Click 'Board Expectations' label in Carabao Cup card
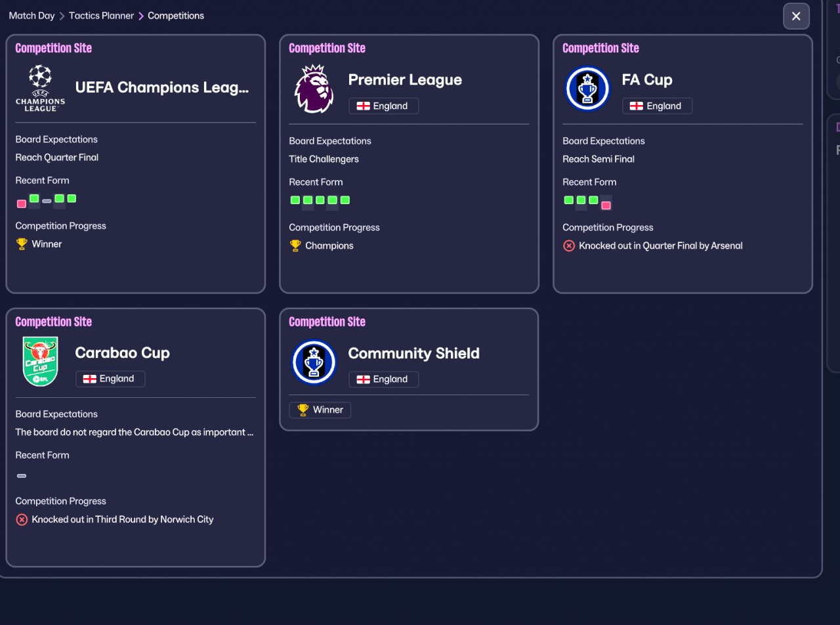Image resolution: width=840 pixels, height=625 pixels. (56, 414)
